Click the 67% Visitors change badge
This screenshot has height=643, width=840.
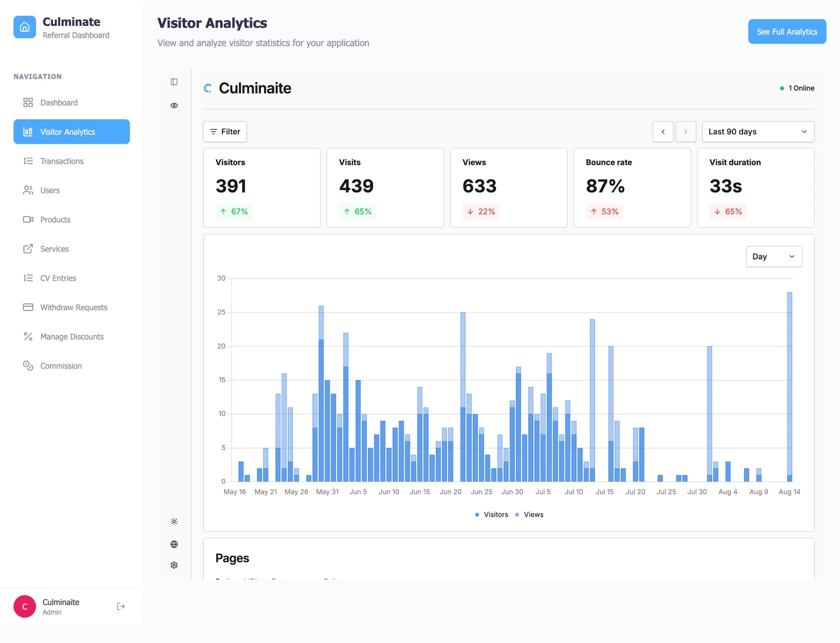[234, 212]
